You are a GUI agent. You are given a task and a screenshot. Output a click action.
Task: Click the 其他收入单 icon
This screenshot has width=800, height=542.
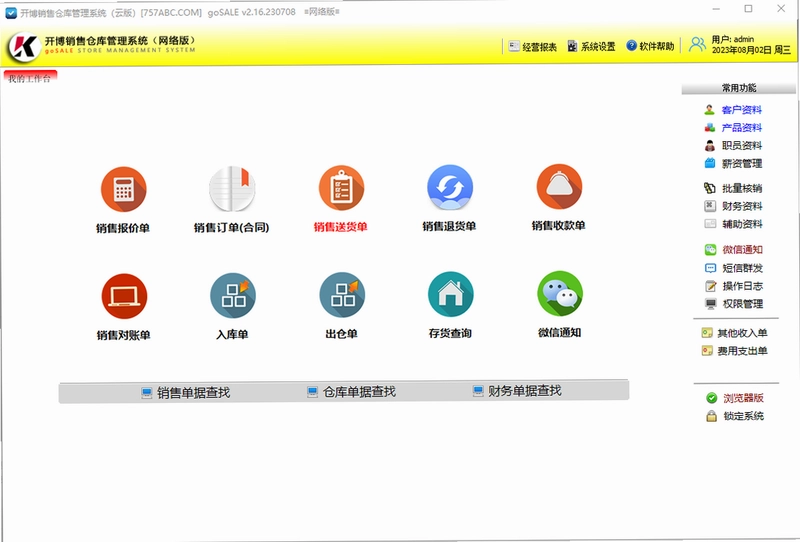[x=707, y=333]
